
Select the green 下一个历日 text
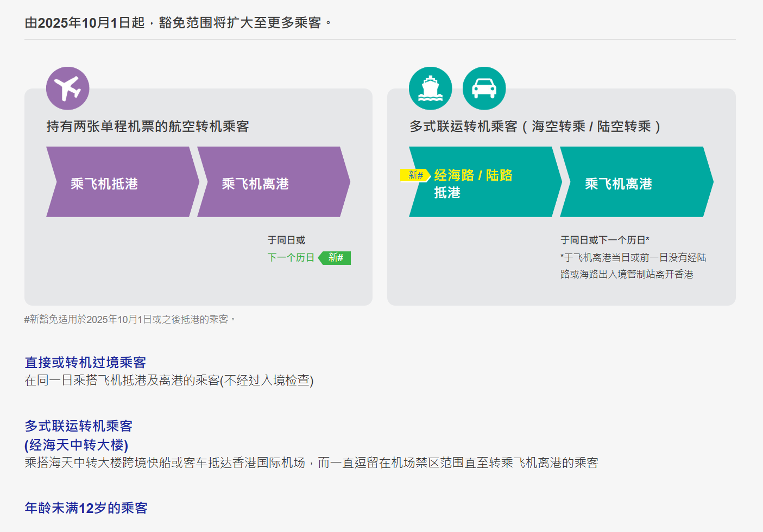(x=291, y=258)
